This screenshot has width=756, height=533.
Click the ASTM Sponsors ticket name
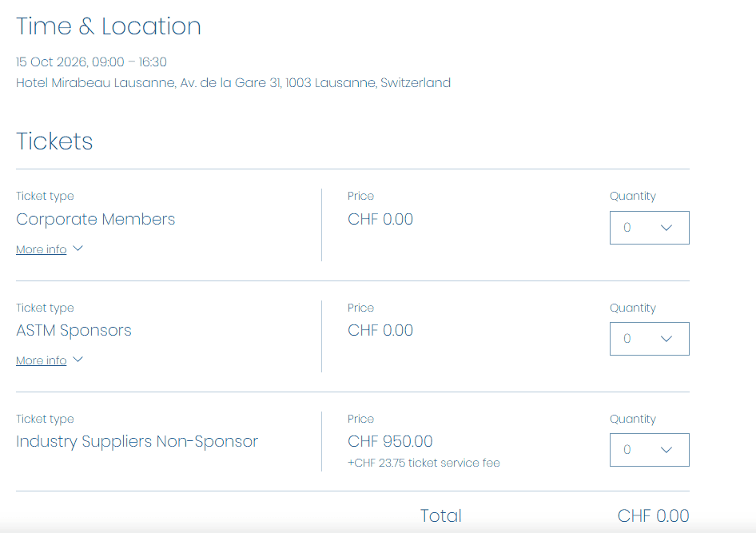coord(74,331)
